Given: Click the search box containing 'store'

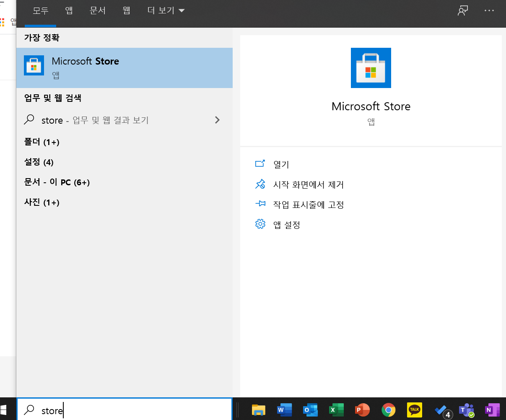Looking at the screenshot, I should point(125,410).
